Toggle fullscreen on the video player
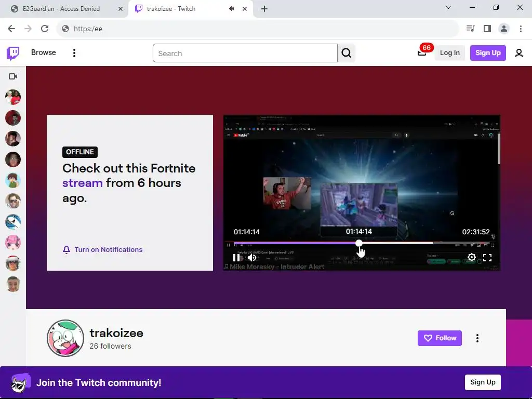 click(487, 258)
